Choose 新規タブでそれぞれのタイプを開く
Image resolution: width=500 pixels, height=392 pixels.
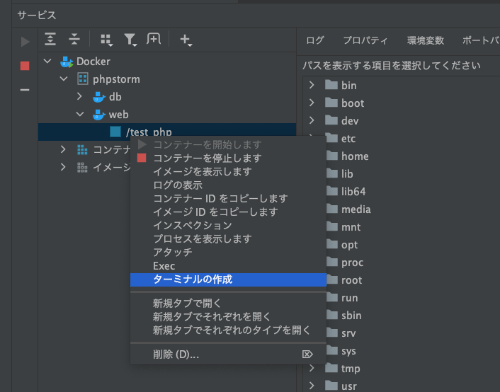tap(228, 330)
